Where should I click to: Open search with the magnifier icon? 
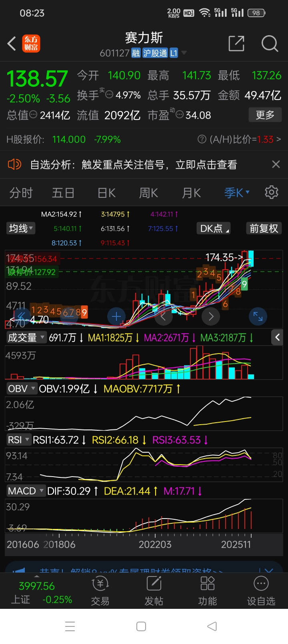[270, 43]
